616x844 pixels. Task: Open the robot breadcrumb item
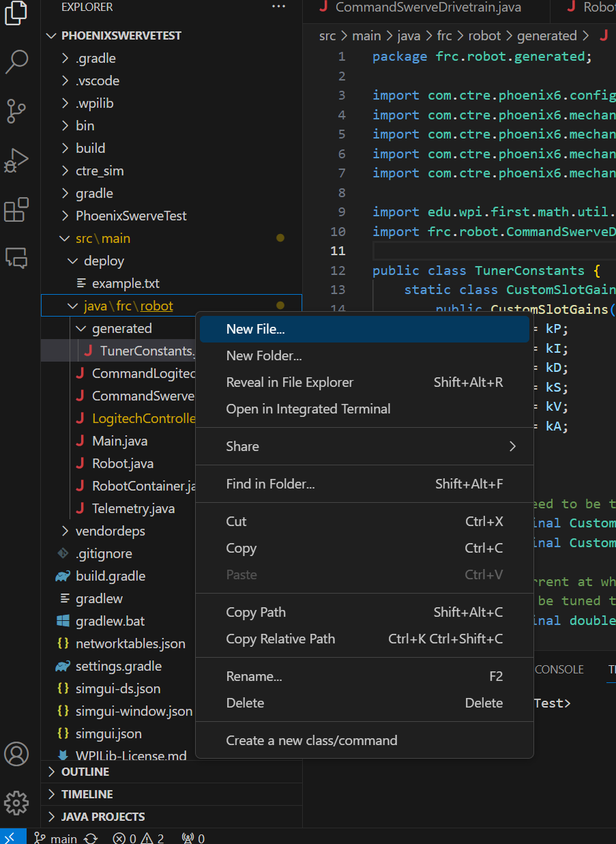(484, 35)
